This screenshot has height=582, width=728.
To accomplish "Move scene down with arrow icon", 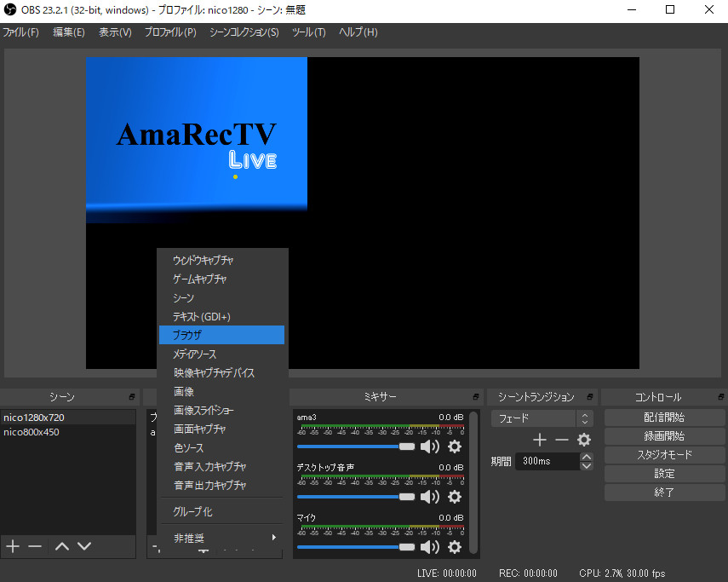I will pyautogui.click(x=84, y=546).
